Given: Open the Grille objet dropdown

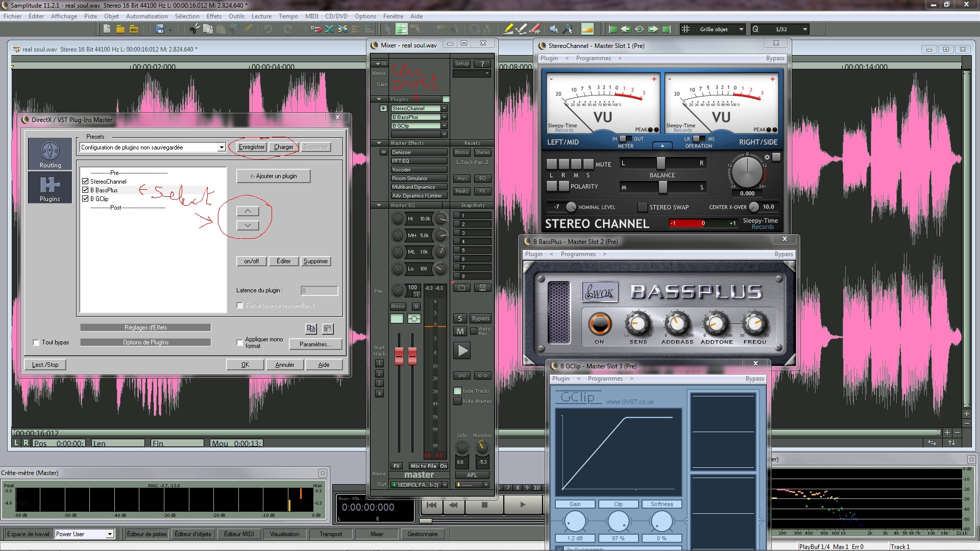Looking at the screenshot, I should coord(741,29).
